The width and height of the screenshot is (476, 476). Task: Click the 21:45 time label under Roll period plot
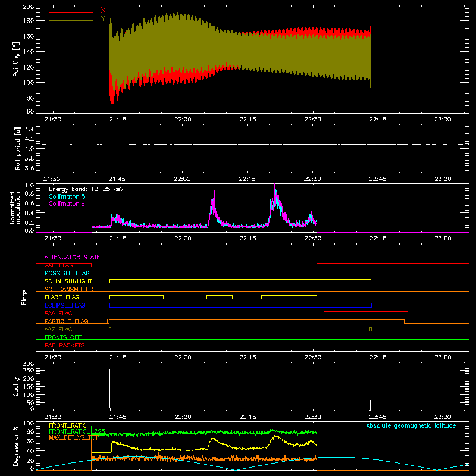click(117, 179)
